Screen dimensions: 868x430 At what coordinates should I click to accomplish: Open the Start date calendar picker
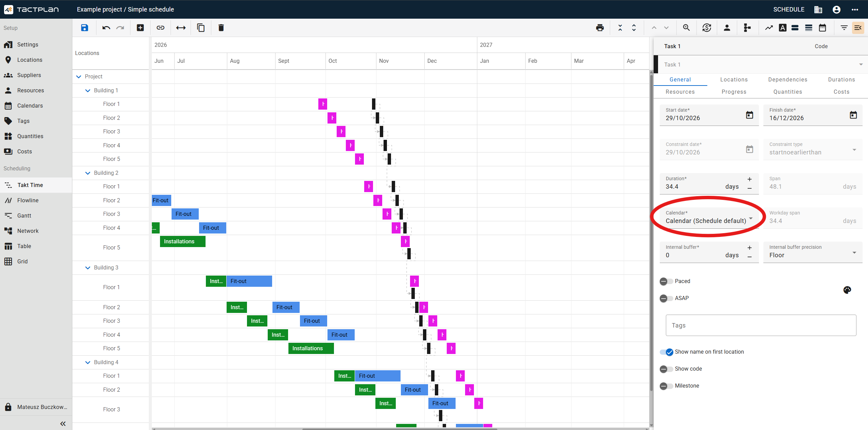[750, 115]
